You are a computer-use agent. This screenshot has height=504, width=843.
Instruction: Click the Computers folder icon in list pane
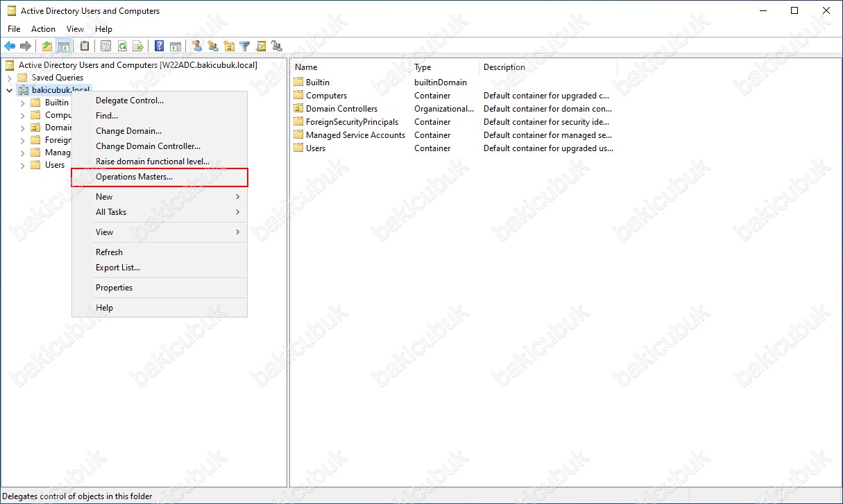[298, 96]
